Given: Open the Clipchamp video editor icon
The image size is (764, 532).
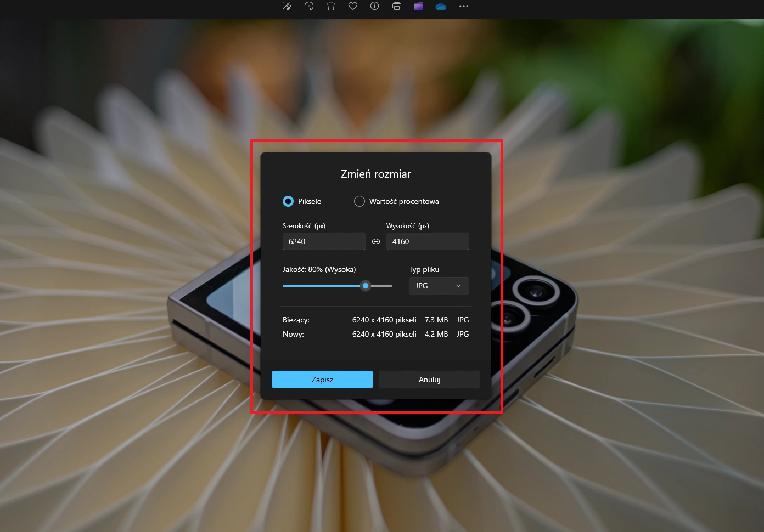Looking at the screenshot, I should coord(419,6).
